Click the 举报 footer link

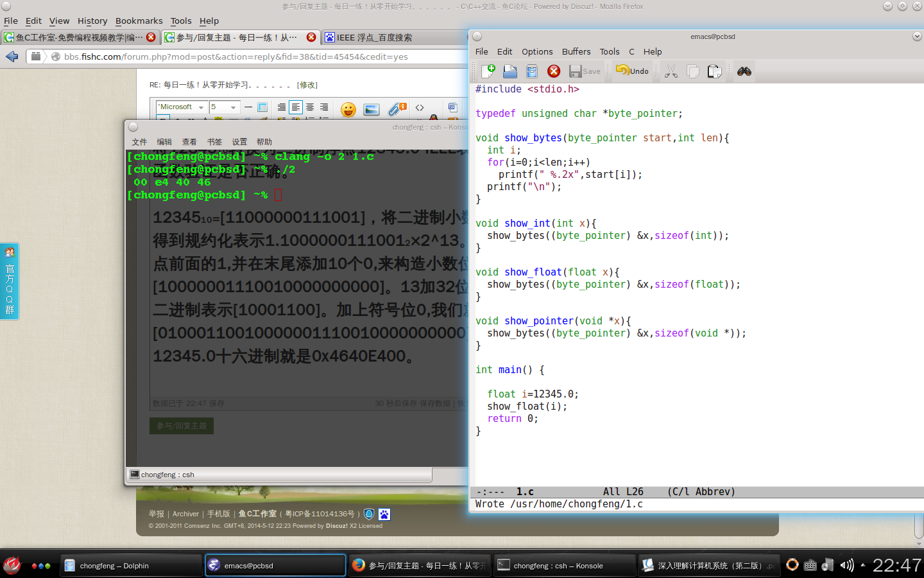click(157, 514)
